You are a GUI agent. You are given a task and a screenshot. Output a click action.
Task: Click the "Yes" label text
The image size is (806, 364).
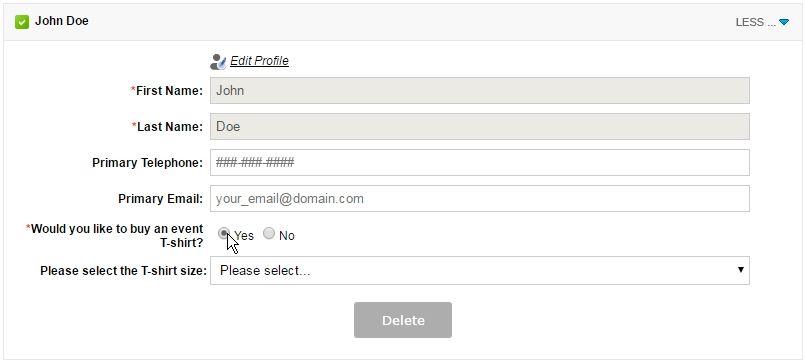(244, 235)
